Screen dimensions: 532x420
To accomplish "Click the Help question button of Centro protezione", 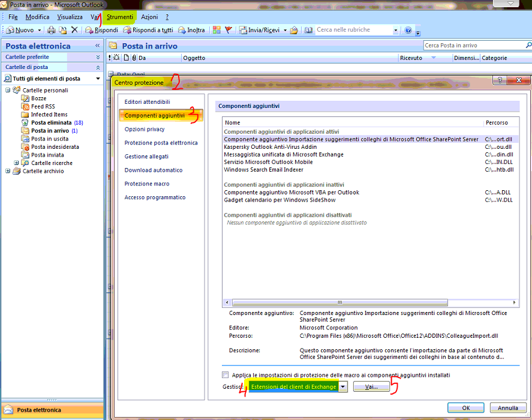I will (500, 80).
